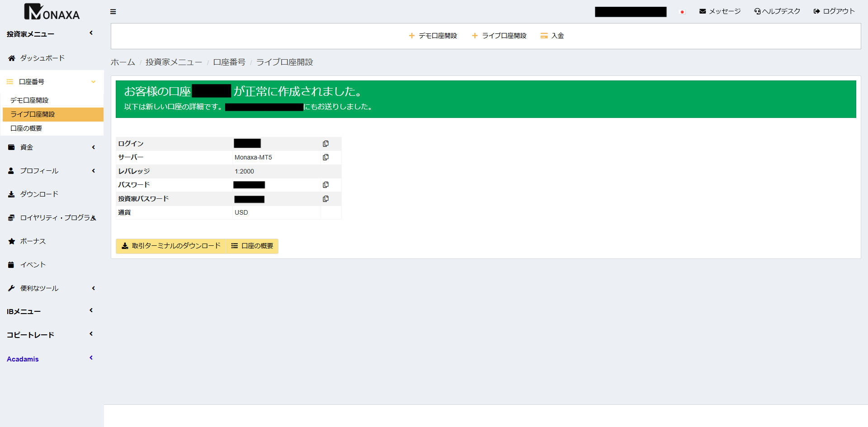Copy the パスワード value using its copy icon
The image size is (868, 427).
coord(325,185)
